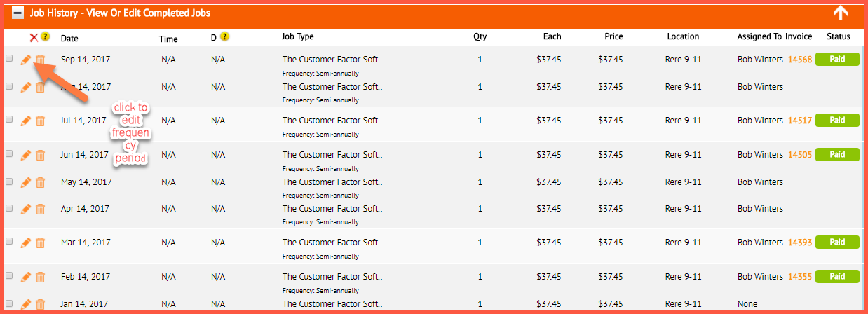Delete the Sep 14, 2017 job via trash icon

[x=41, y=60]
